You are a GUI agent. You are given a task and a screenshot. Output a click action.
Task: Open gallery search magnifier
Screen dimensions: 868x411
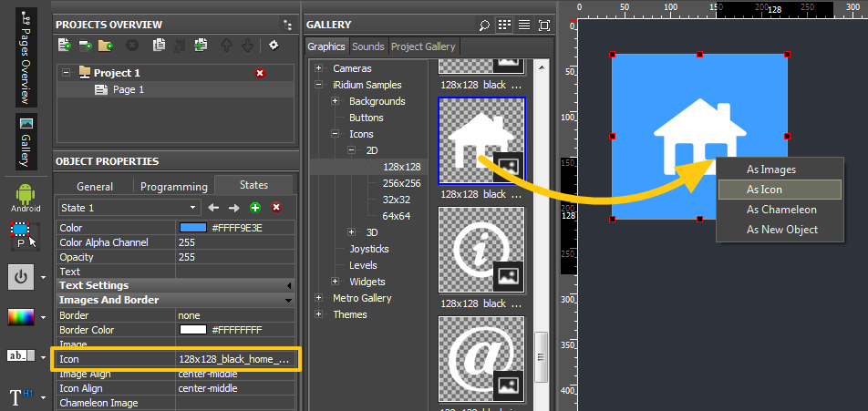[x=484, y=25]
